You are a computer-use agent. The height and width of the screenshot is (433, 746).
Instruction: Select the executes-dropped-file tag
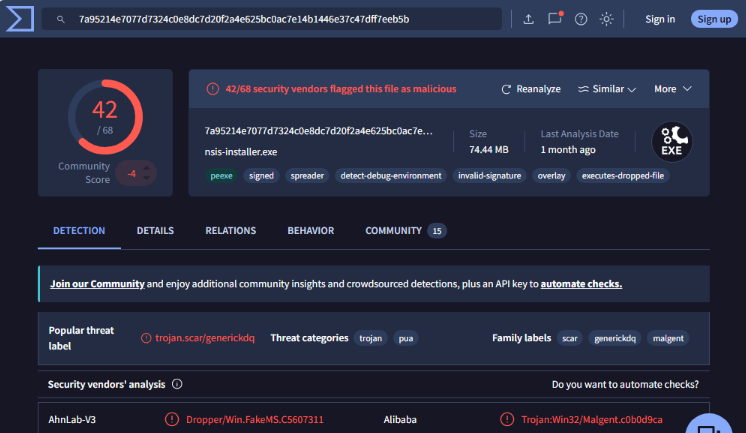[x=623, y=176]
